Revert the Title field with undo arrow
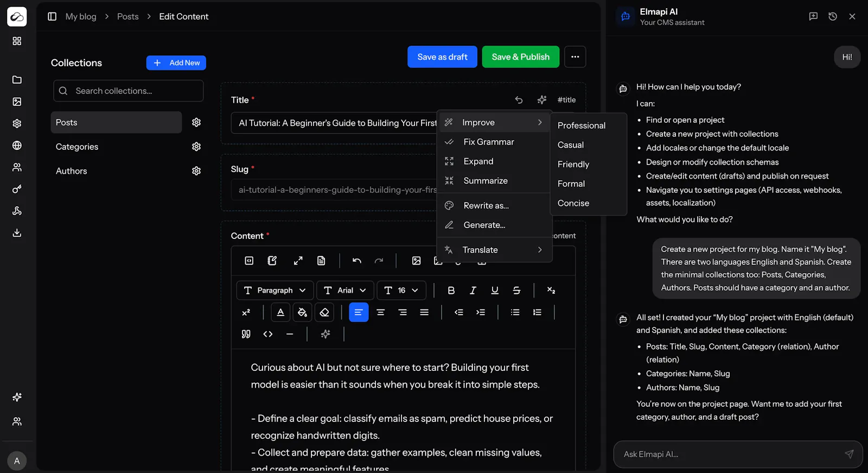868x473 pixels. coord(519,100)
